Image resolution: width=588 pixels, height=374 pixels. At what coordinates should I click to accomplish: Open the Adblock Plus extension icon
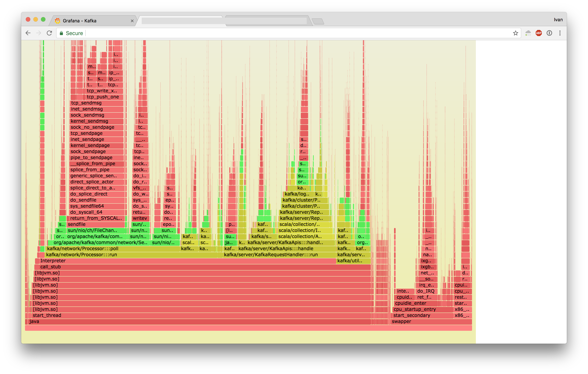tap(539, 33)
